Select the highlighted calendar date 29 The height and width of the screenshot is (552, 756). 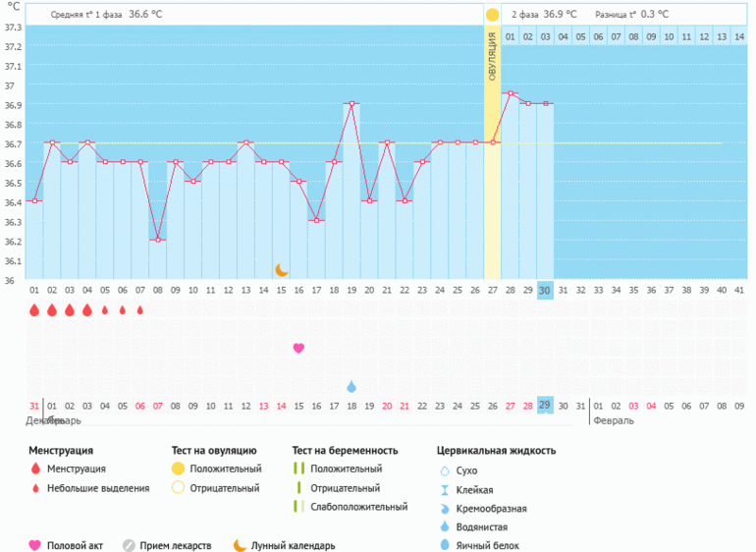[x=544, y=406]
